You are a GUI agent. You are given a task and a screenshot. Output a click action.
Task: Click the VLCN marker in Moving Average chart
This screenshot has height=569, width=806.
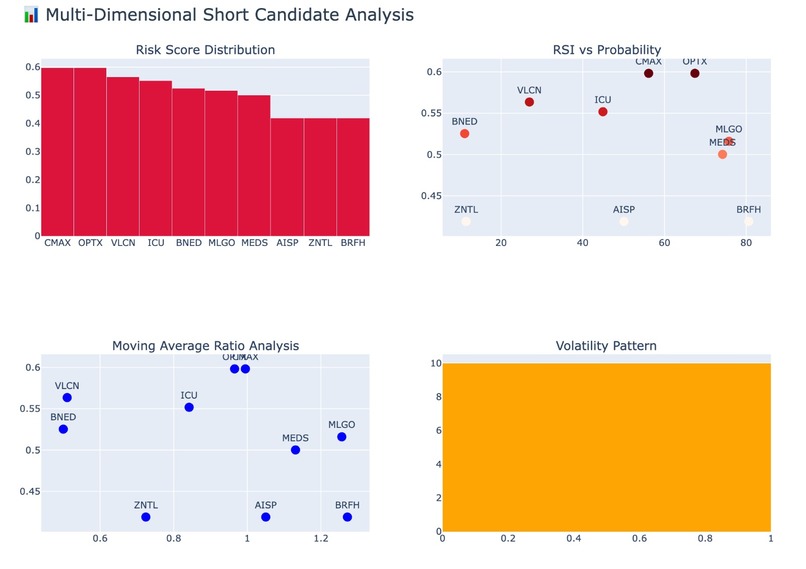pos(67,398)
